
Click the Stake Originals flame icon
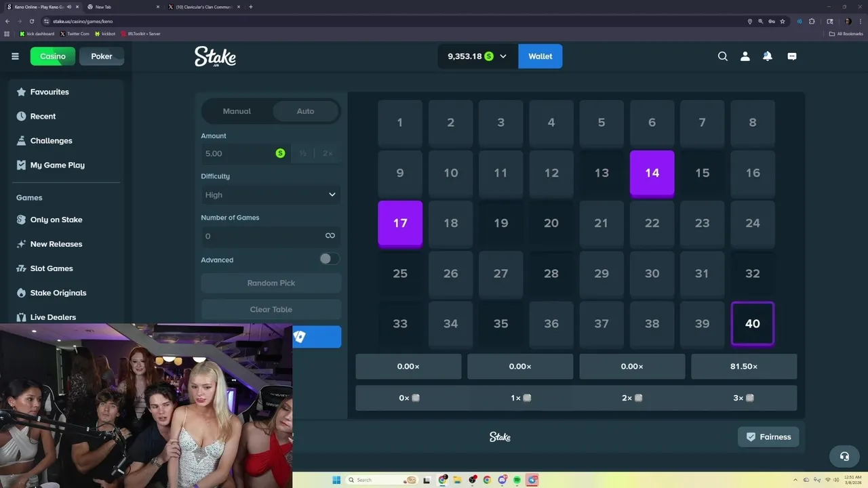[21, 293]
